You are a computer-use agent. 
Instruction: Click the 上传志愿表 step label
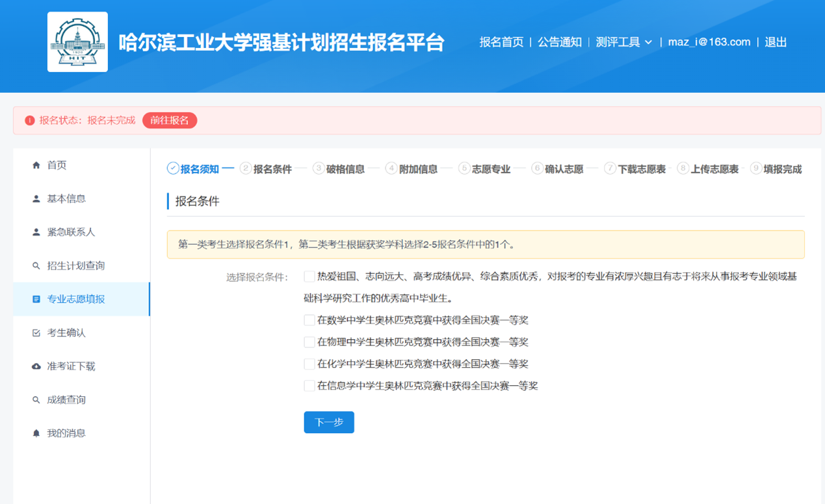click(714, 169)
